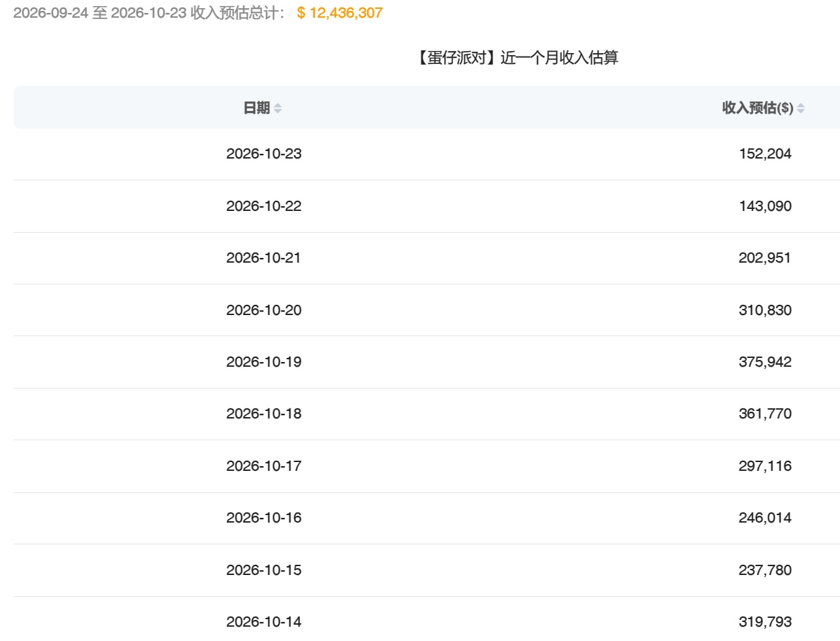The height and width of the screenshot is (641, 840).
Task: Sort table by 日期 sort arrows icon
Action: (278, 108)
